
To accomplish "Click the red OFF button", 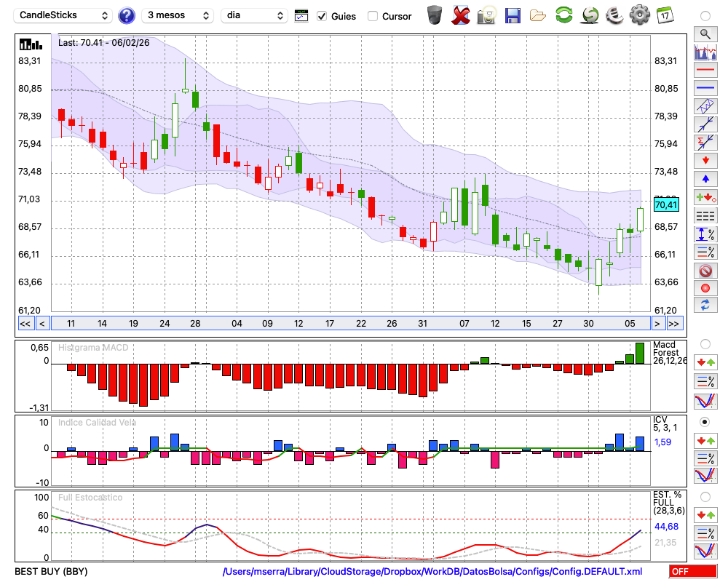I will tap(692, 572).
